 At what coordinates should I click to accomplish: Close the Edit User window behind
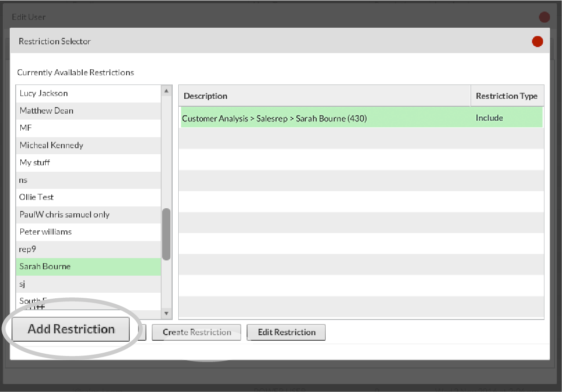[x=544, y=17]
